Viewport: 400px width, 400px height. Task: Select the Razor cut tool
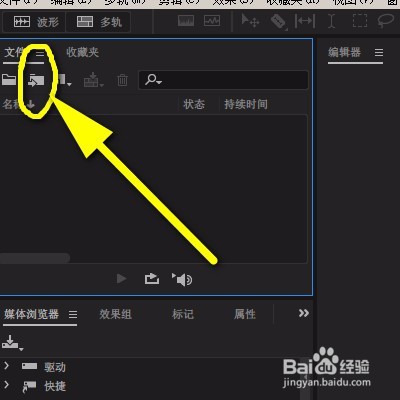(278, 22)
